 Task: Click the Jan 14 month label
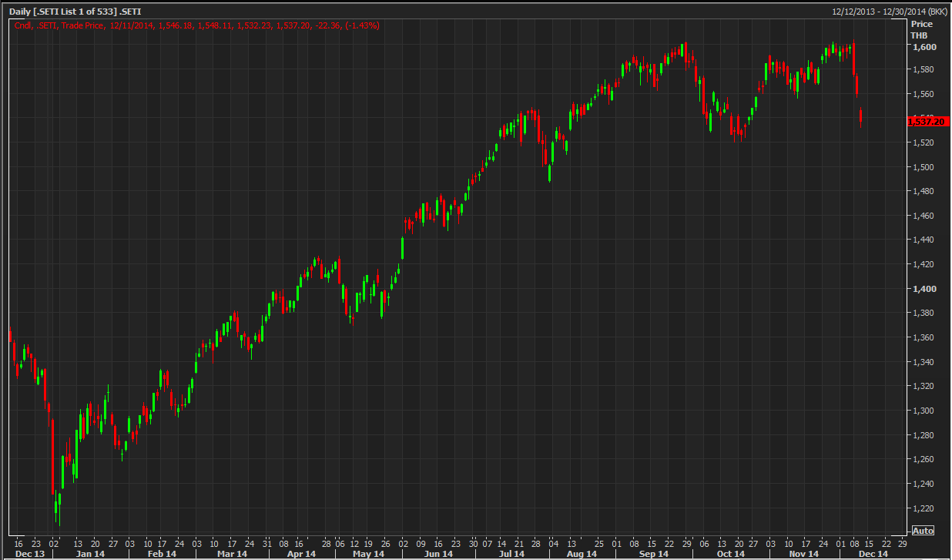91,554
